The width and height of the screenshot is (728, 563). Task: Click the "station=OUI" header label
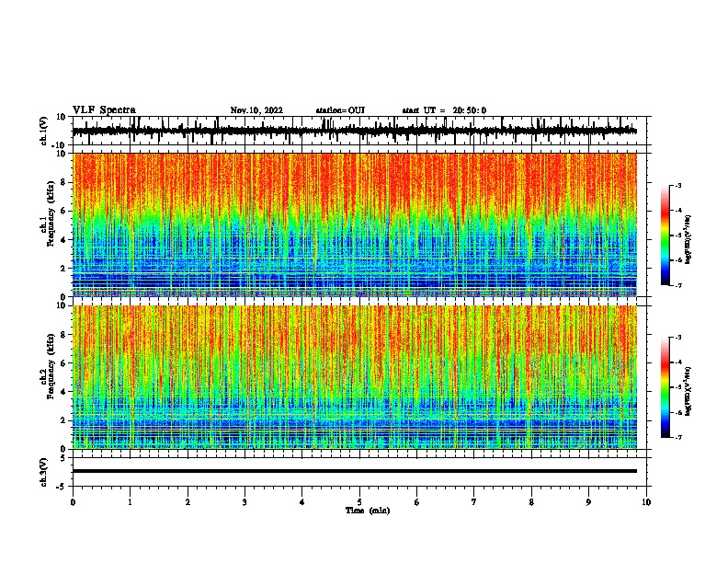tap(340, 110)
